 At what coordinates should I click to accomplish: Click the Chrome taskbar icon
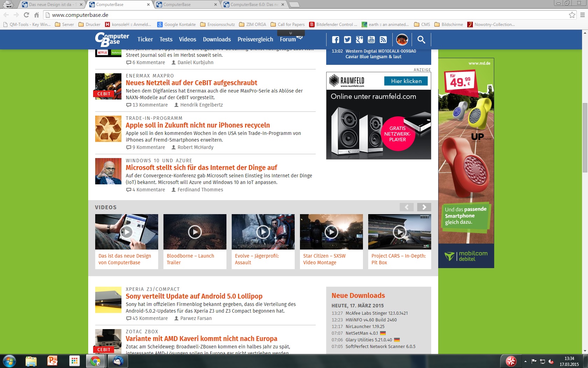95,361
